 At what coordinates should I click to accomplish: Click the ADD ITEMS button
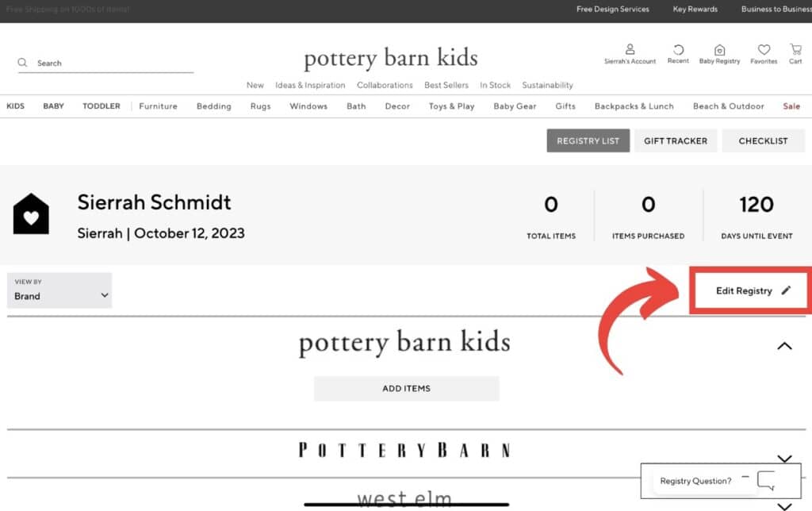click(406, 388)
